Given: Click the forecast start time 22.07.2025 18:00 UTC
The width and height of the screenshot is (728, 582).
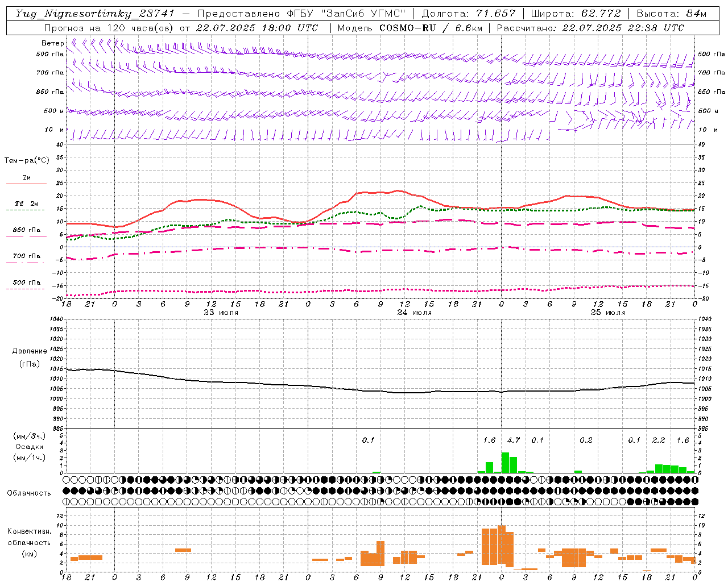Looking at the screenshot, I should click(257, 28).
